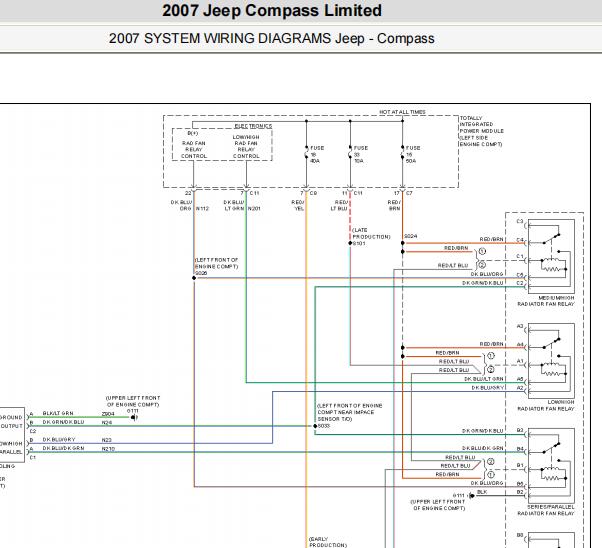This screenshot has height=548, width=602.
Task: Click the Series/Parallel relay switch symbol
Action: (551, 448)
